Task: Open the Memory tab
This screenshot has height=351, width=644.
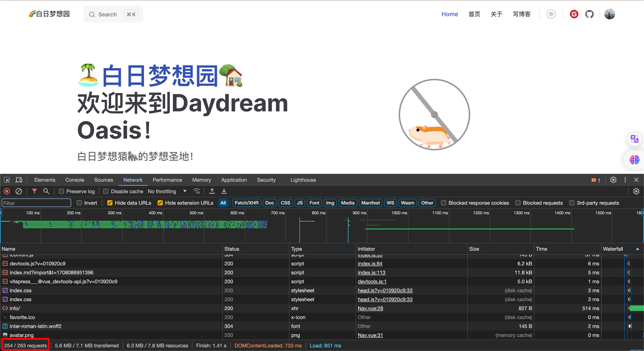Action: (201, 180)
